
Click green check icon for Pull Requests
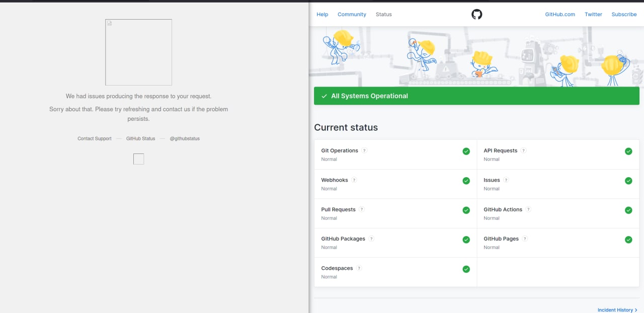pyautogui.click(x=466, y=210)
